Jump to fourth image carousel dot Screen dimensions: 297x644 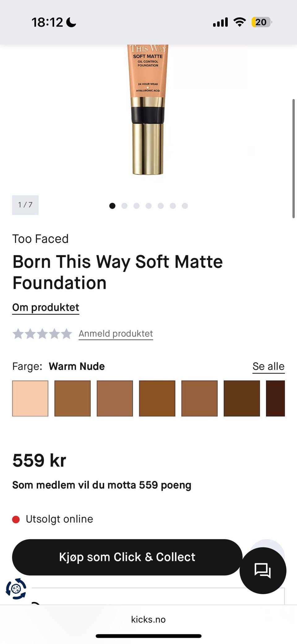[148, 206]
